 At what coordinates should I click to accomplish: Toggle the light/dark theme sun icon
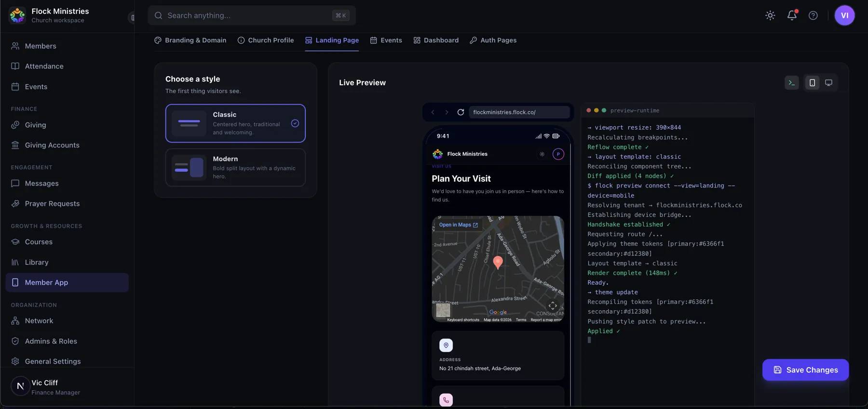pos(770,15)
